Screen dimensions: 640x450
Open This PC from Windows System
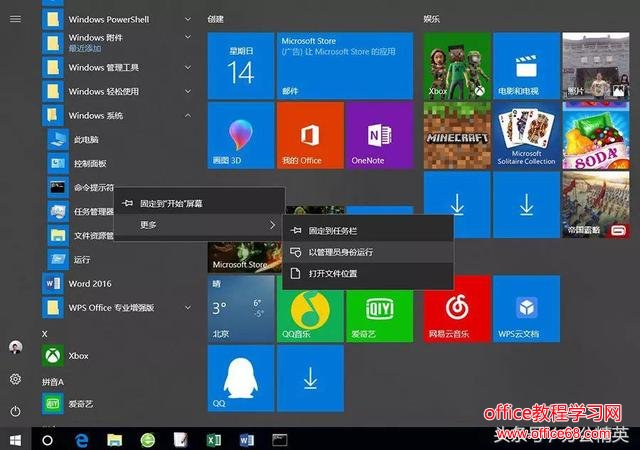86,140
